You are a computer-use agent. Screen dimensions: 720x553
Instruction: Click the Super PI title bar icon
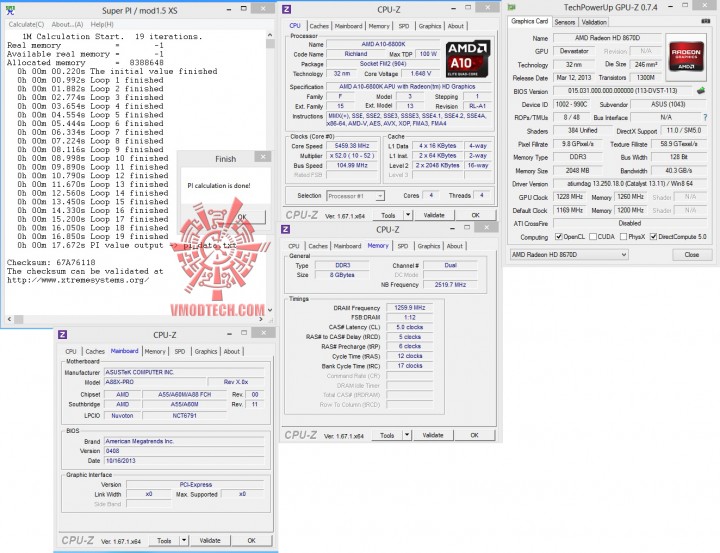pos(10,10)
